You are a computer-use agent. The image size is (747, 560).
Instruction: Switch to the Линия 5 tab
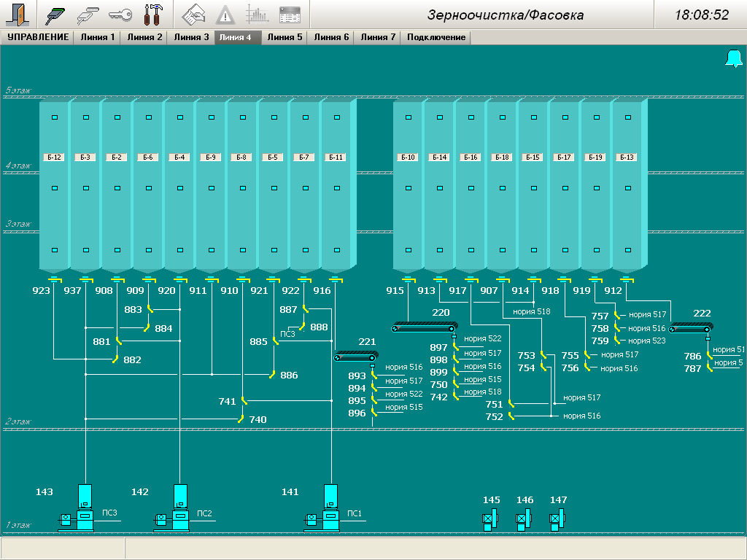coord(285,37)
